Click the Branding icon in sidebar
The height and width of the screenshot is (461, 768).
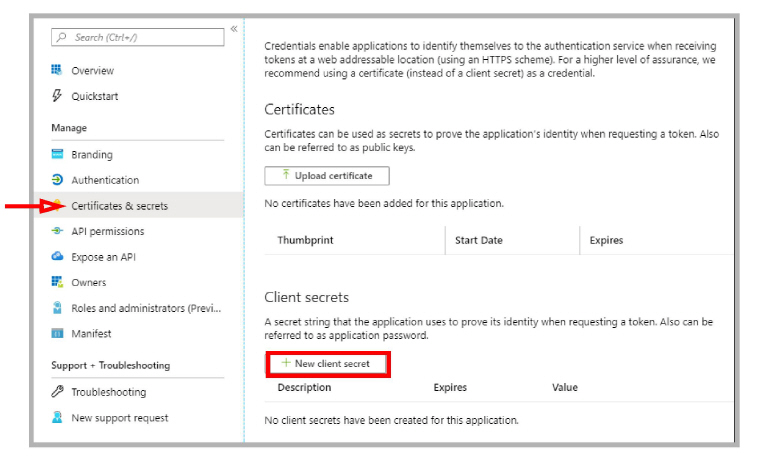[x=57, y=154]
